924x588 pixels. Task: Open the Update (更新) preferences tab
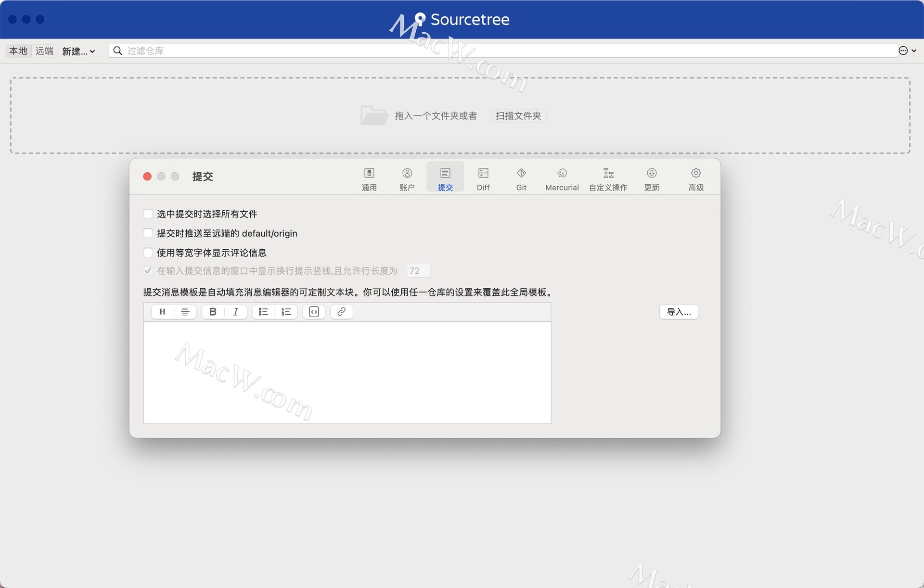pos(652,179)
